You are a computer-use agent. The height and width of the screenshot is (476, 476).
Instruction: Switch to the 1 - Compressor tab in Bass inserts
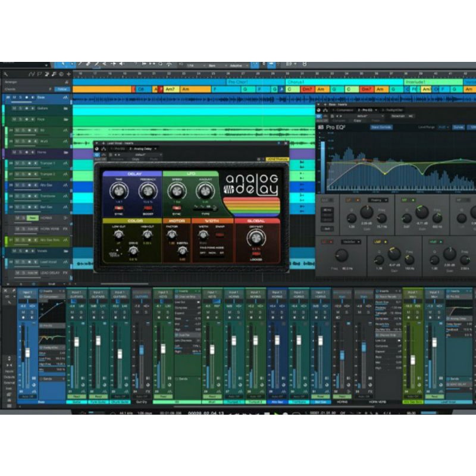tap(343, 110)
